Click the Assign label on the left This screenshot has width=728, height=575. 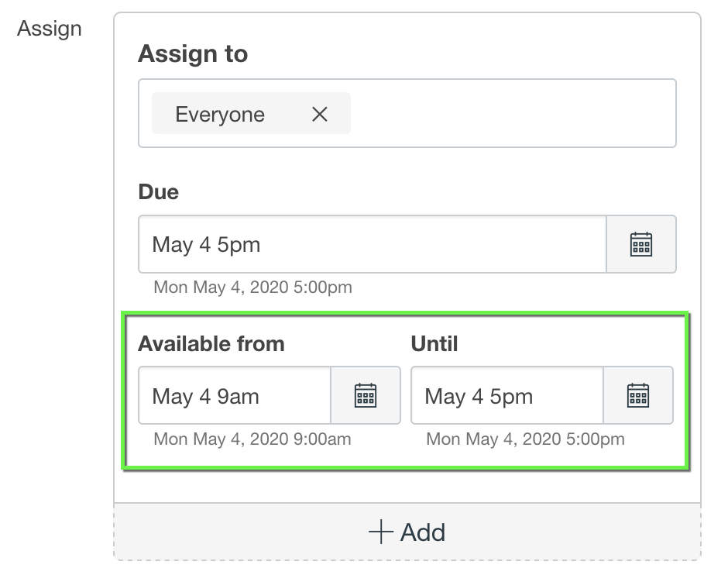(x=50, y=29)
